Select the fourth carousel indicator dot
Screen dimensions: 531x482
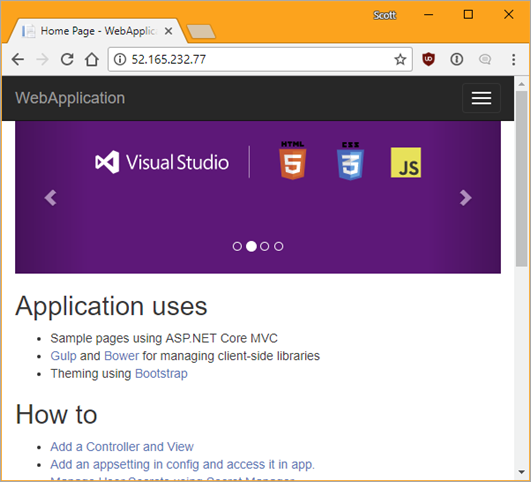coord(279,246)
